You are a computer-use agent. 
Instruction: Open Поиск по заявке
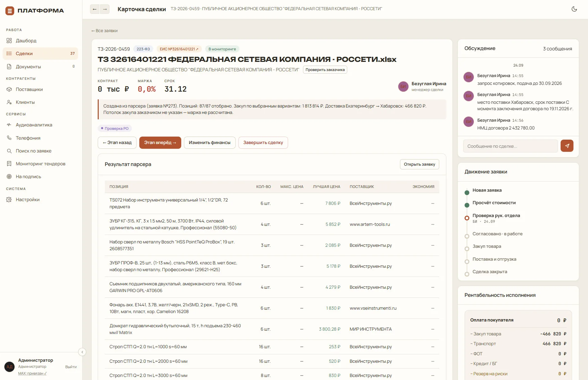(x=41, y=151)
